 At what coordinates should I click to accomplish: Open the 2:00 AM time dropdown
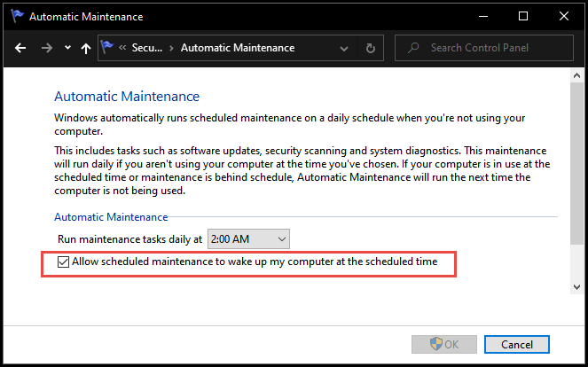tap(248, 238)
